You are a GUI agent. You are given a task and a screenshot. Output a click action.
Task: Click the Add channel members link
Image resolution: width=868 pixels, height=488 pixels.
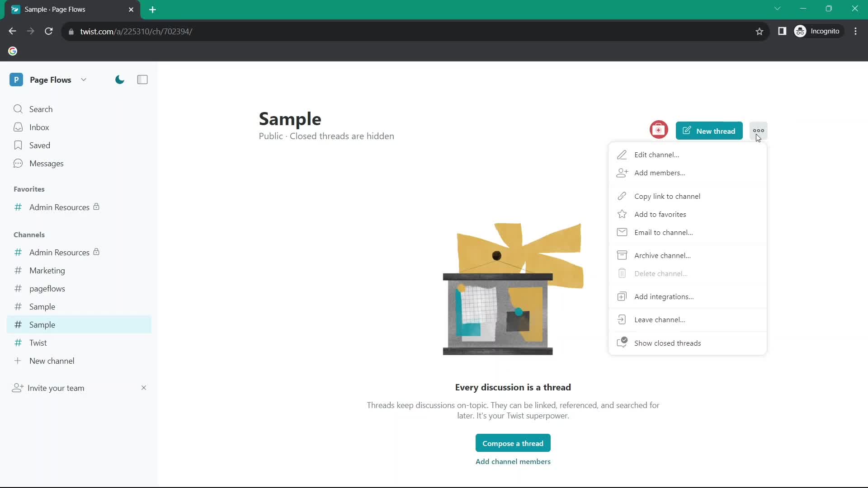[x=513, y=461]
